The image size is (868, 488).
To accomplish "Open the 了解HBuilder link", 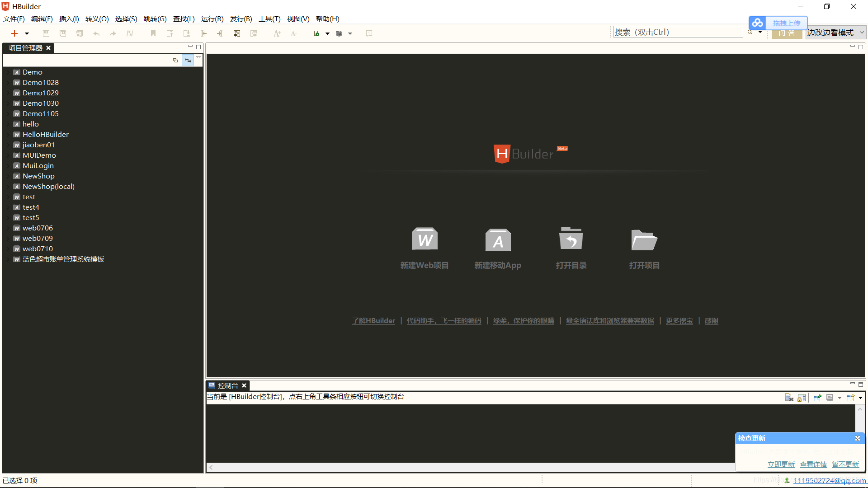I will coord(374,321).
